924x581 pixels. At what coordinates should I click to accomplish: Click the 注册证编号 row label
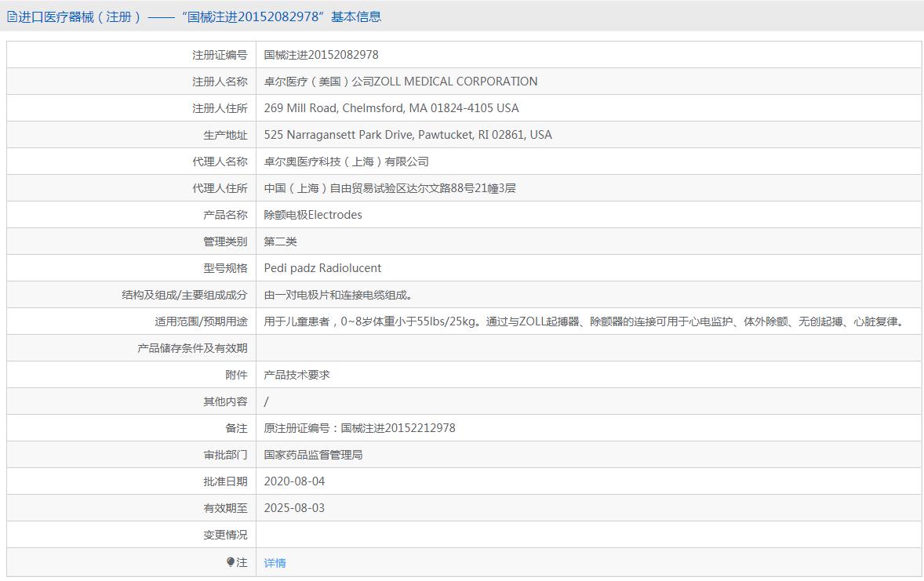click(x=220, y=55)
